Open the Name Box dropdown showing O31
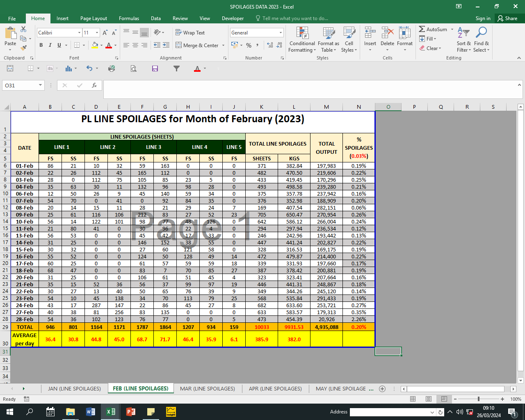The width and height of the screenshot is (525, 420). click(40, 85)
